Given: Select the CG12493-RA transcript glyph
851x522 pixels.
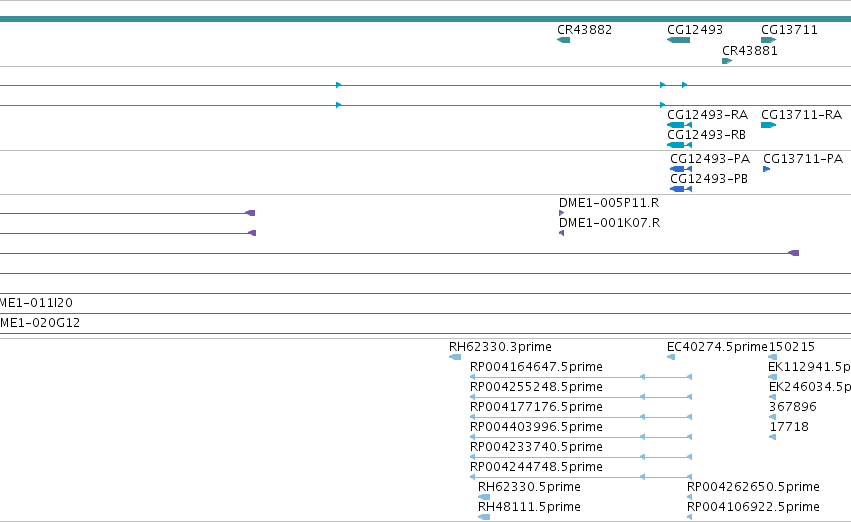Looking at the screenshot, I should [x=679, y=125].
